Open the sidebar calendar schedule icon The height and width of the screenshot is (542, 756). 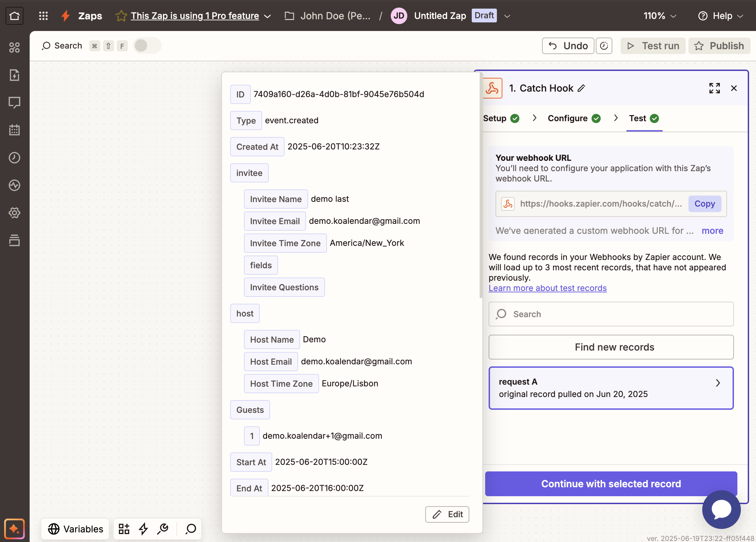(x=14, y=130)
